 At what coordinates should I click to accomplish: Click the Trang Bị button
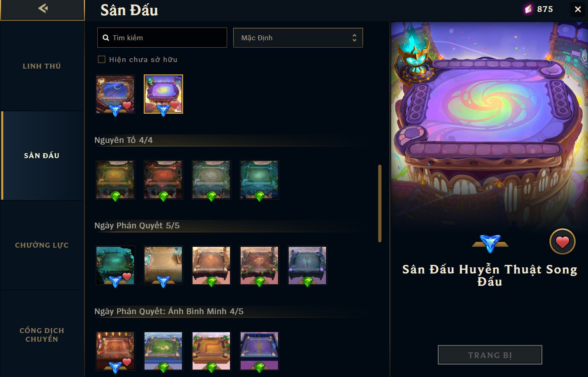(490, 355)
